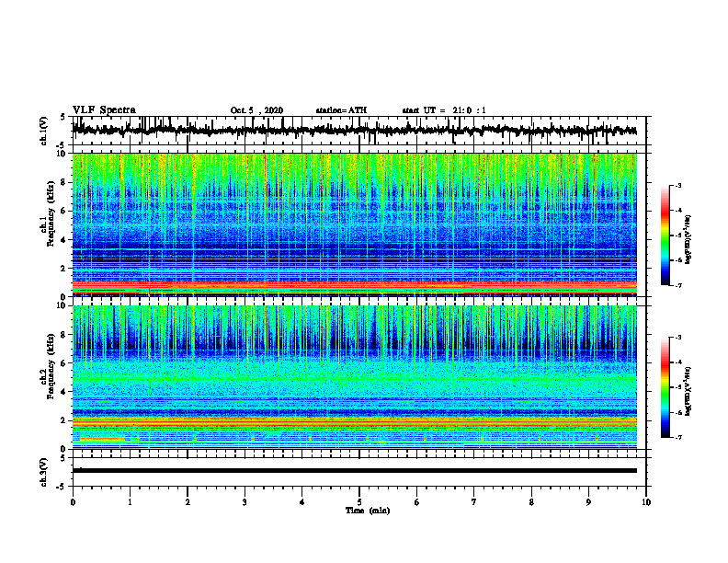Click the "-3" tick on the ch.2 colorbar
Screen dimensions: 728x563
coord(678,338)
